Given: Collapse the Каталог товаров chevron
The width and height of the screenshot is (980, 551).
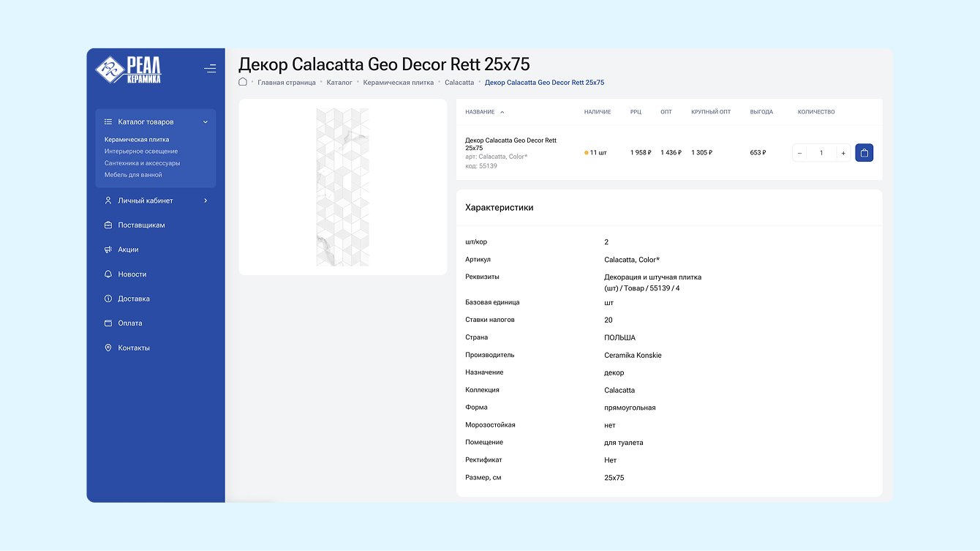Looking at the screenshot, I should [206, 122].
